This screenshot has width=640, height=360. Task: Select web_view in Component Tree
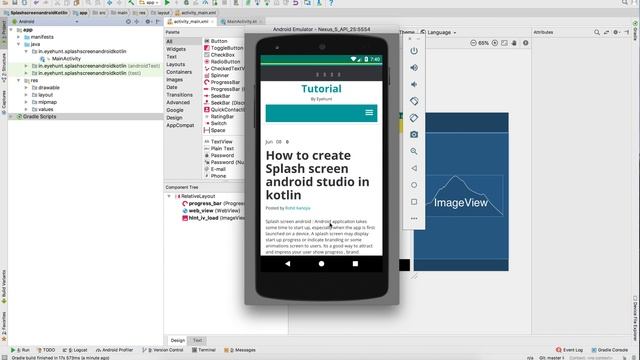pos(201,211)
